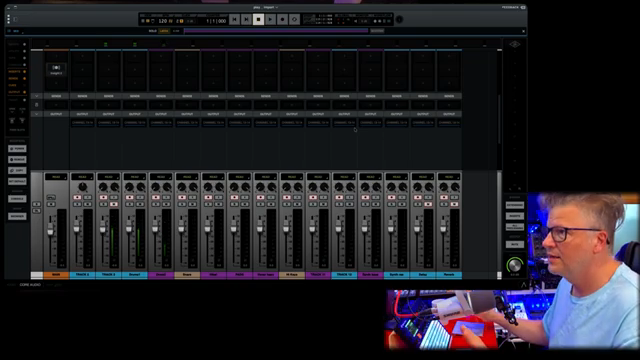Click the MAIN channel volume fader
640x360 pixels.
point(50,230)
